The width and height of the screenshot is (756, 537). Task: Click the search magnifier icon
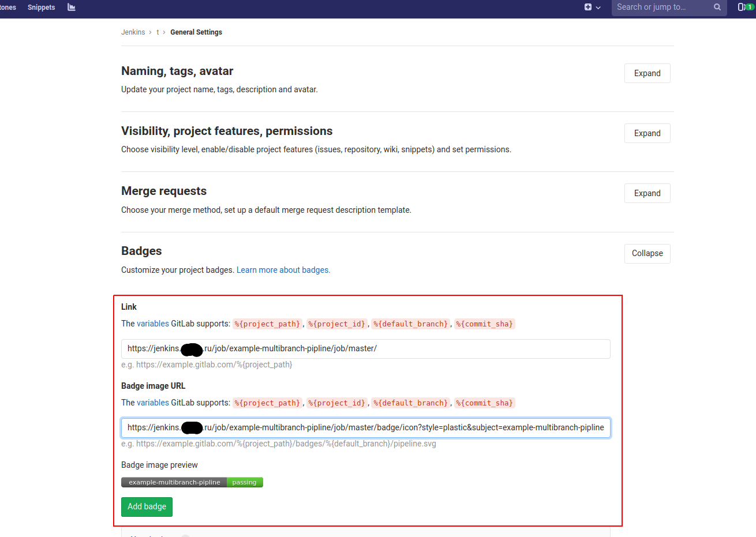717,7
